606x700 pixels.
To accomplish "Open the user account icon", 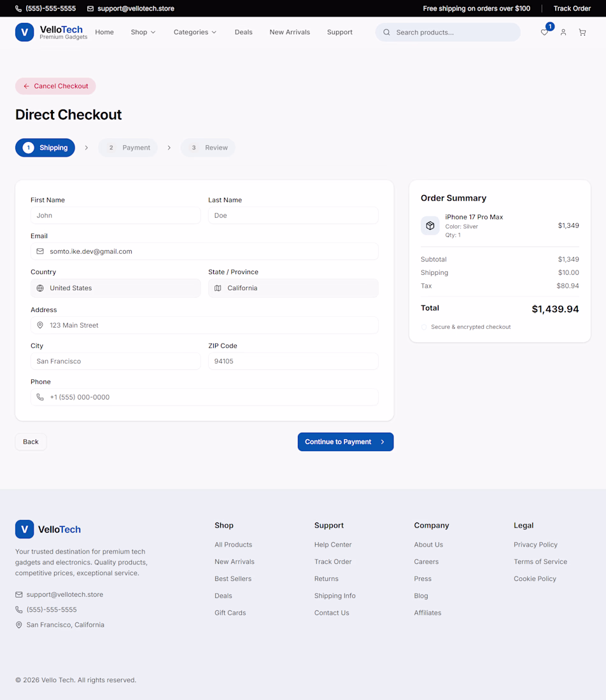I will pyautogui.click(x=563, y=32).
